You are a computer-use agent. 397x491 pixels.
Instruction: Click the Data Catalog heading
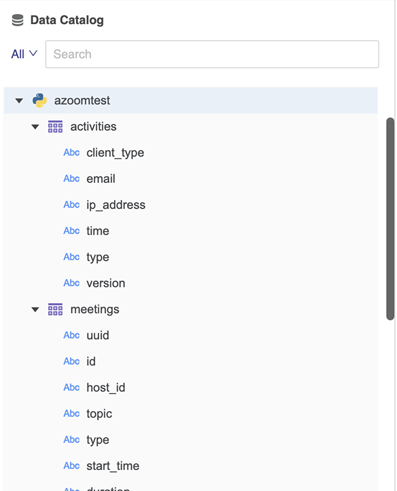[67, 20]
